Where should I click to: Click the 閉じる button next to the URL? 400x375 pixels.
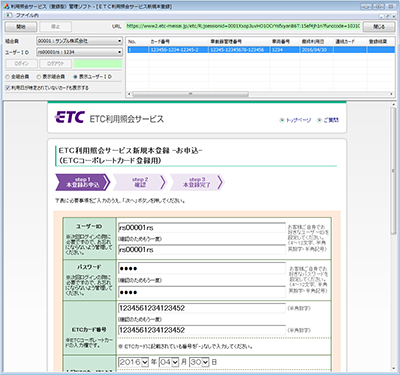[x=379, y=27]
